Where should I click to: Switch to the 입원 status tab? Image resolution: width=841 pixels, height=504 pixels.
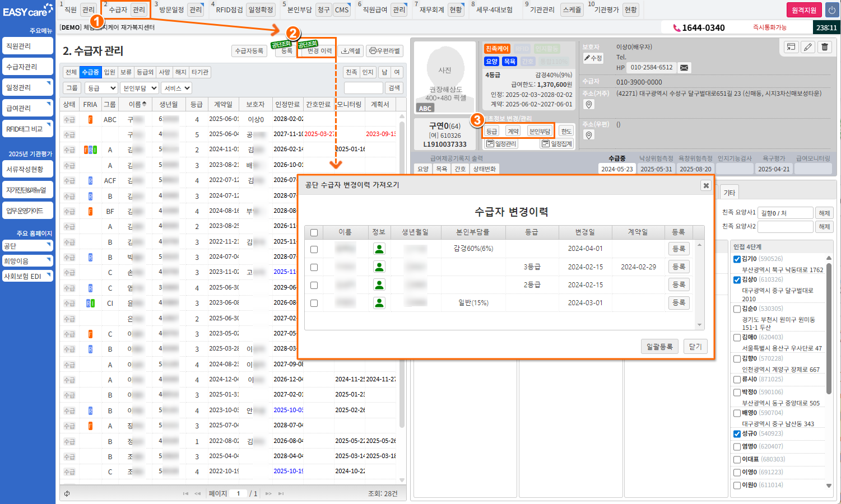tap(110, 72)
